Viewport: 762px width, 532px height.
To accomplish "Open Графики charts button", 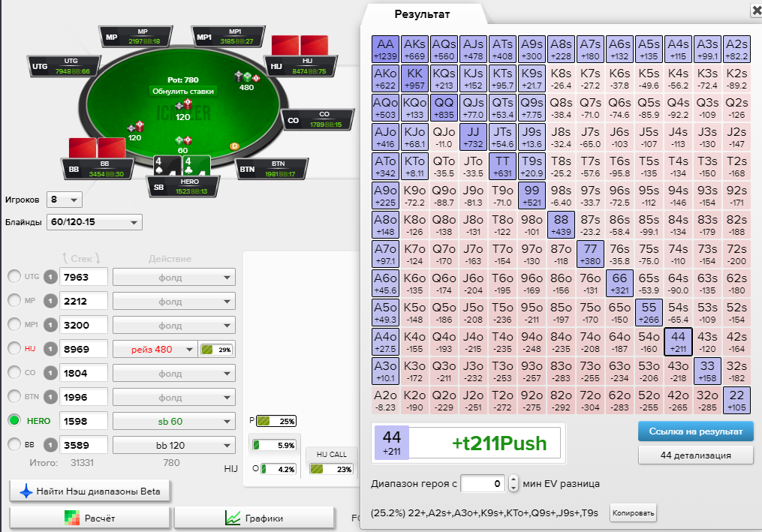I will coord(255,518).
